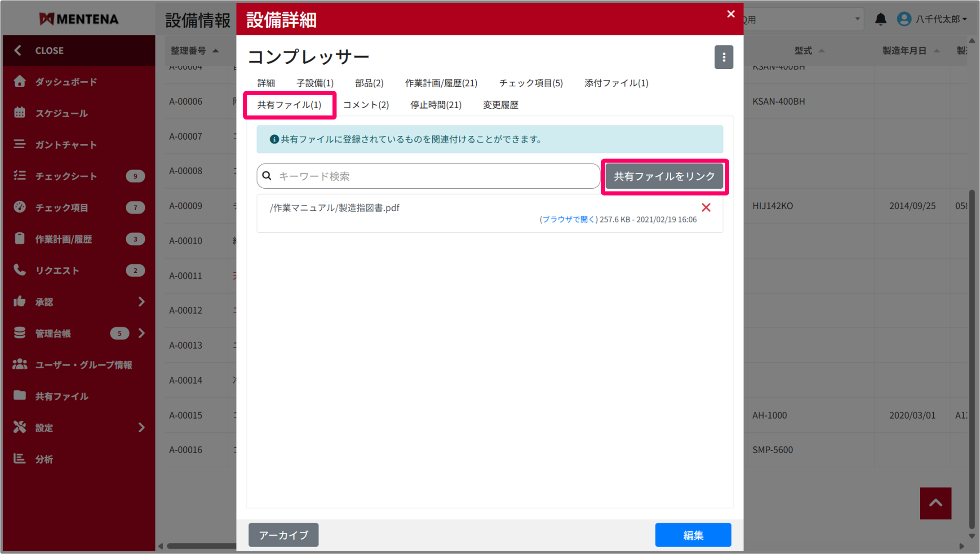Open 共有ファイル folder icon in sidebar

19,396
